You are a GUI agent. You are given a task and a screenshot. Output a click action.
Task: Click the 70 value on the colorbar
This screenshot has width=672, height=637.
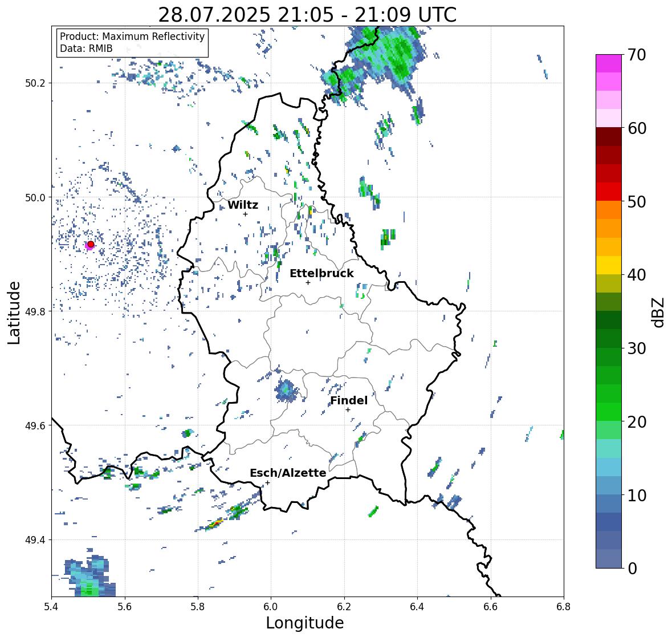click(637, 55)
